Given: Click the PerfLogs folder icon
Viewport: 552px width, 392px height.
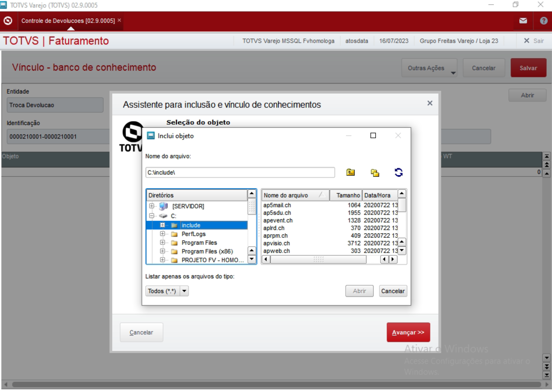Looking at the screenshot, I should point(174,234).
